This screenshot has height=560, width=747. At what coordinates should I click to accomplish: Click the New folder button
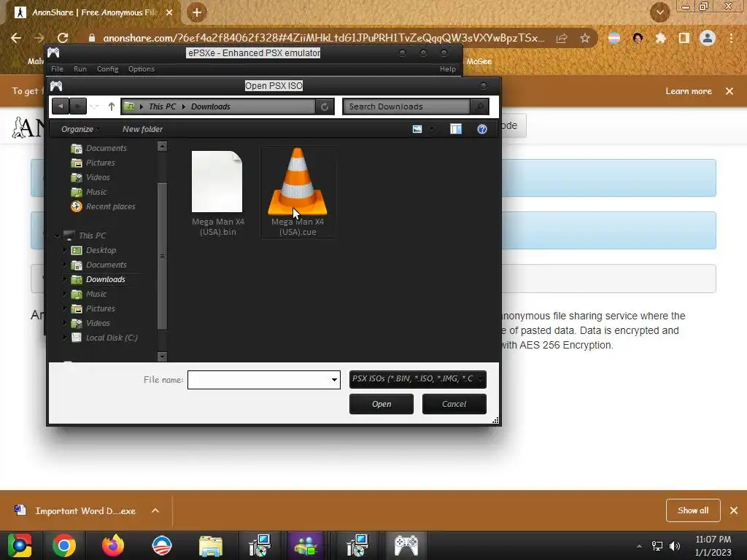142,129
